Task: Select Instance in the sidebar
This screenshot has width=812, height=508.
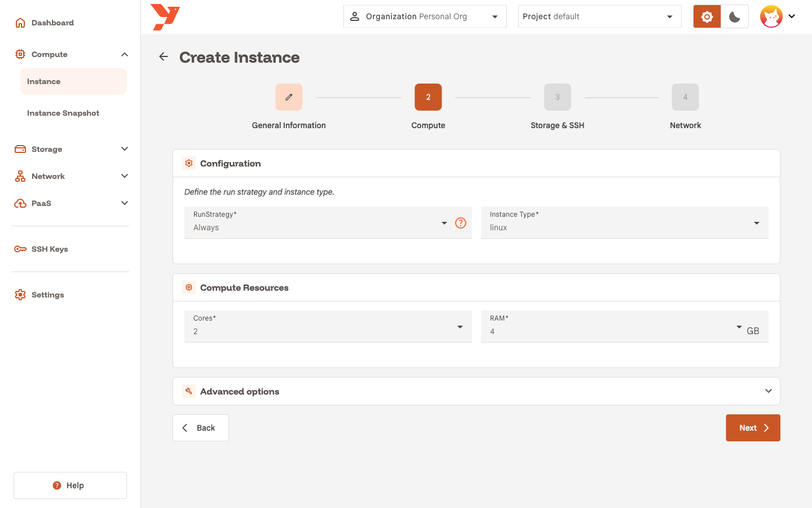Action: (x=73, y=81)
